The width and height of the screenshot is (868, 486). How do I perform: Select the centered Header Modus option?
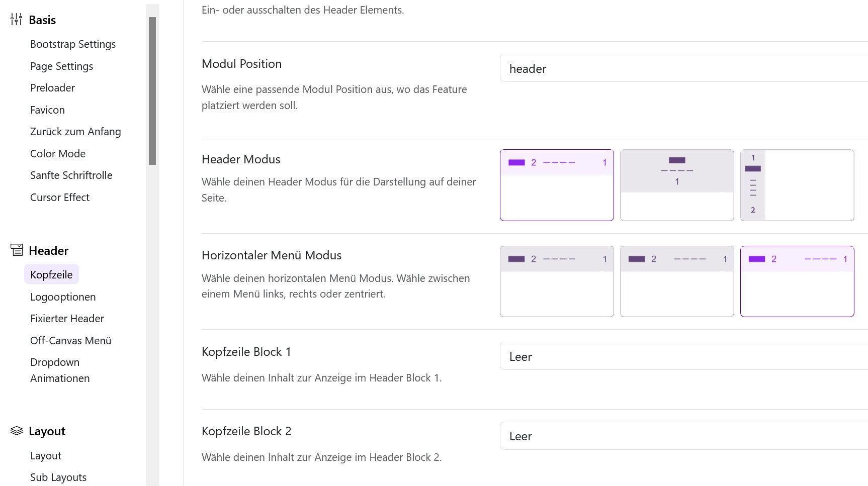677,184
